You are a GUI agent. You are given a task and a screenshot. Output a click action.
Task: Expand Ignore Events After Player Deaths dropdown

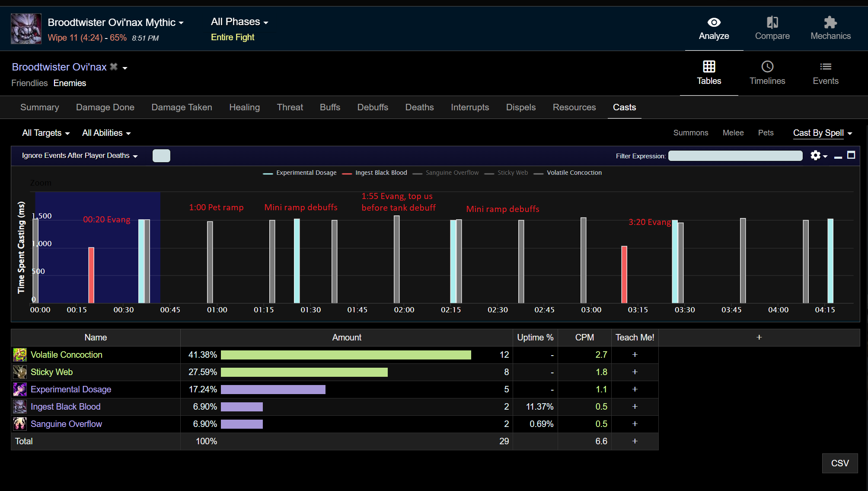click(x=80, y=155)
